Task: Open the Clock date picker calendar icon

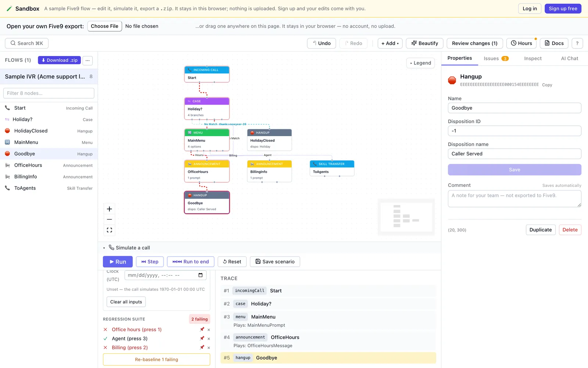Action: pos(200,275)
